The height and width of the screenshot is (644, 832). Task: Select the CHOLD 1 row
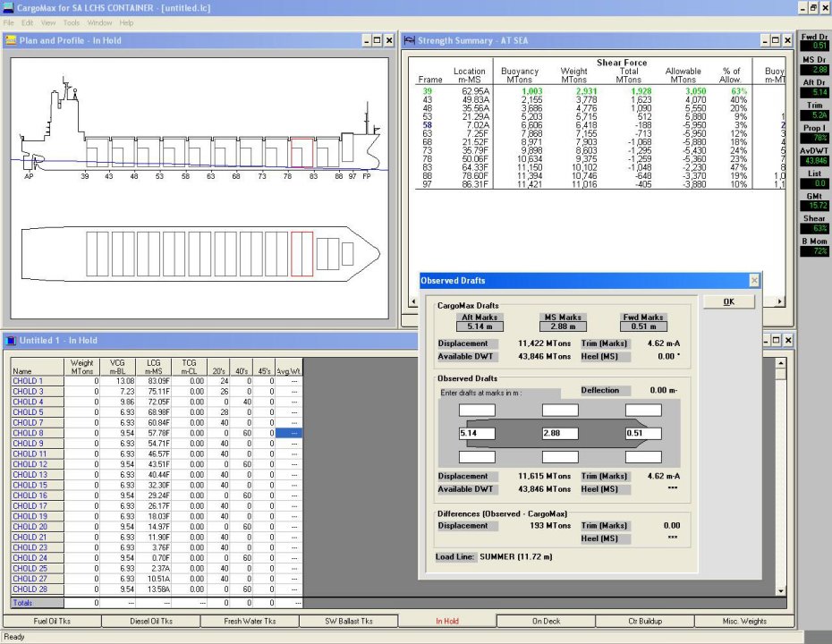click(157, 381)
